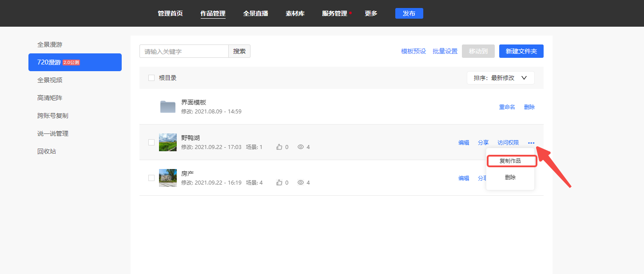Open the 更多 menu in top navigation
The width and height of the screenshot is (644, 274).
[371, 13]
